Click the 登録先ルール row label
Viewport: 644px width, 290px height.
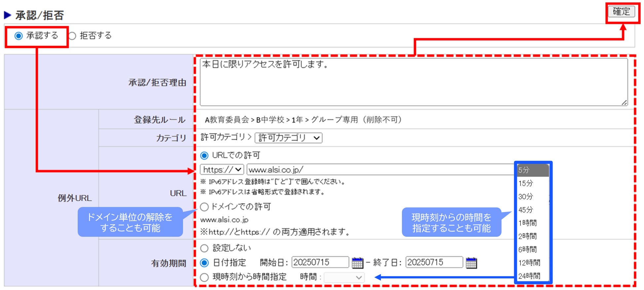pos(160,120)
